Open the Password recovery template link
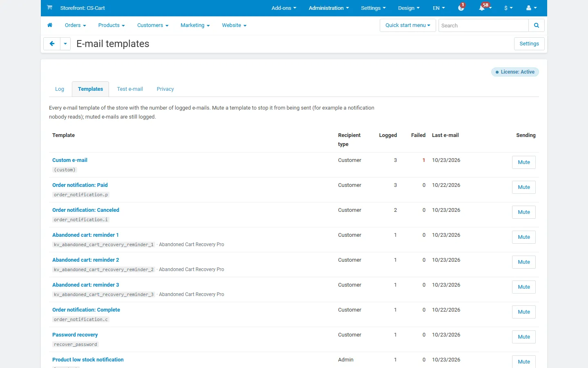Viewport: 588px width, 368px height. pyautogui.click(x=75, y=335)
